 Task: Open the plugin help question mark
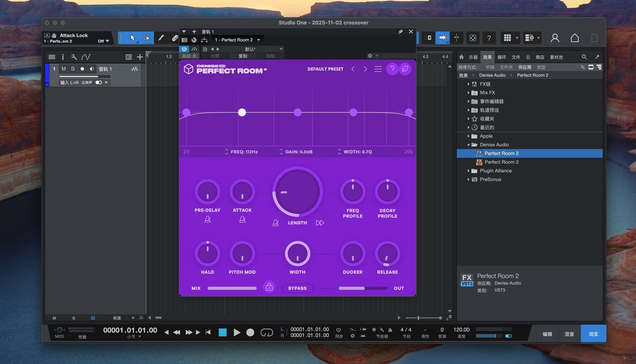pos(392,69)
